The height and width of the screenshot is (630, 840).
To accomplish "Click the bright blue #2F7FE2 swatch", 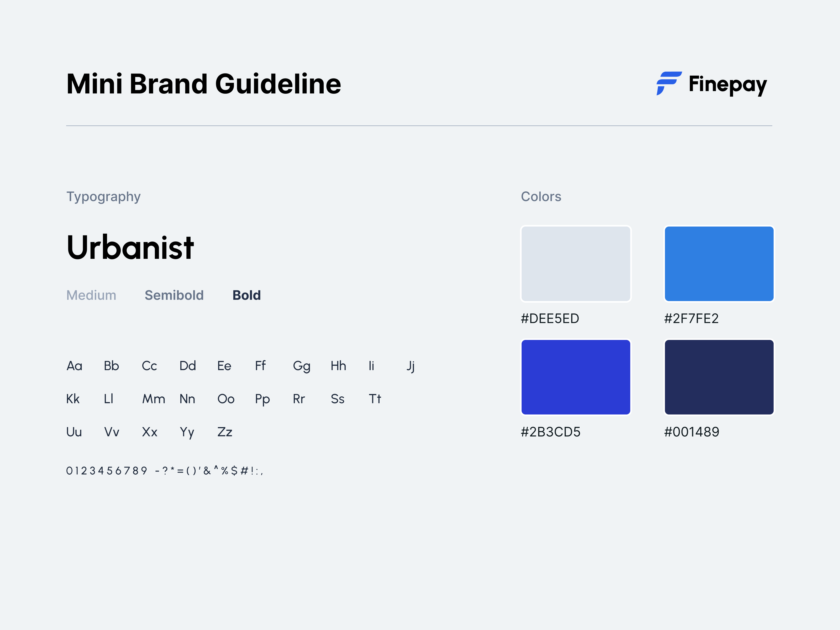I will point(719,264).
